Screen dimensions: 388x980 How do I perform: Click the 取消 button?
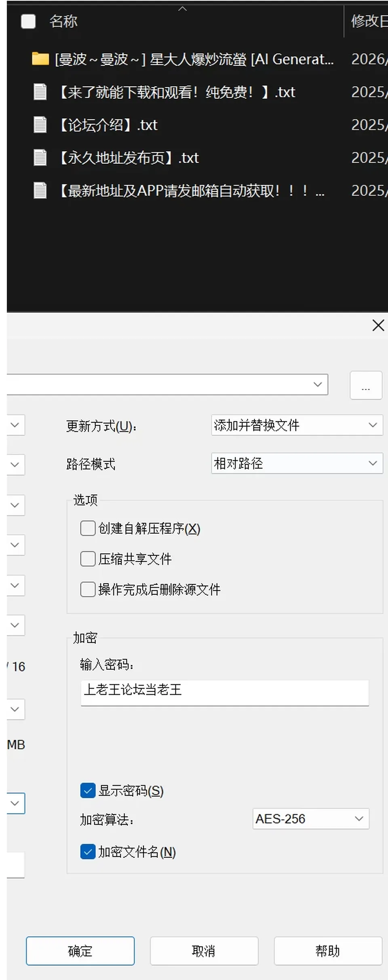click(204, 951)
